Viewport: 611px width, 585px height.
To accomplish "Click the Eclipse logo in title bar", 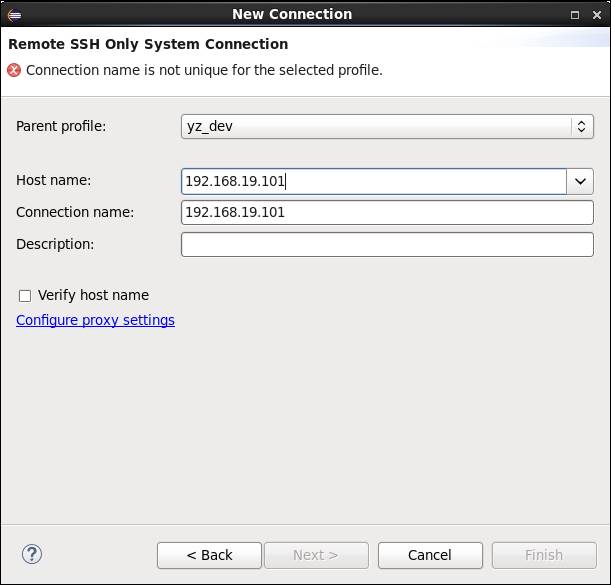I will (x=14, y=15).
